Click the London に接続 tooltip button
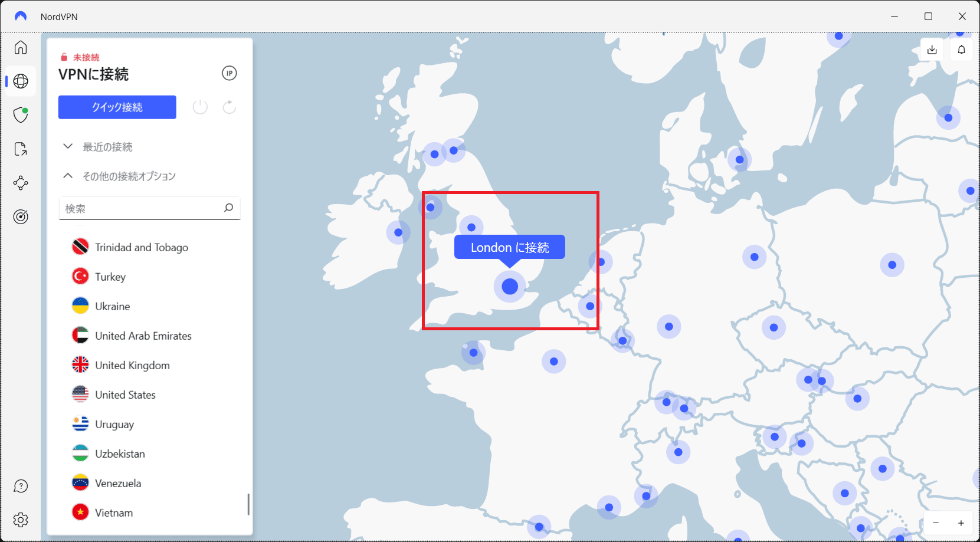 510,247
